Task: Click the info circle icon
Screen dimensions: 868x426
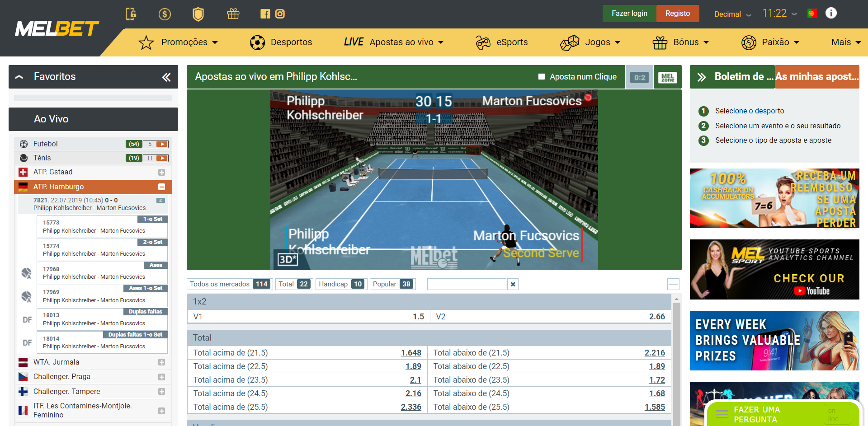Action: 831,13
